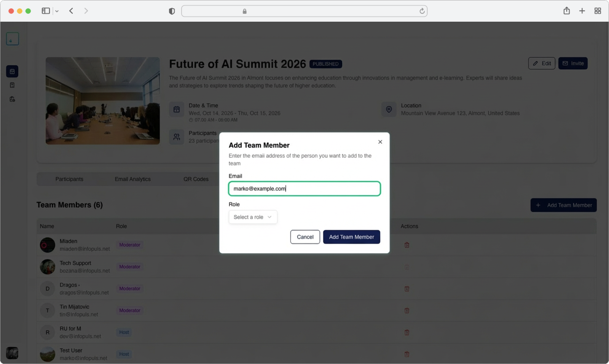Close the Add Team Member dialog
The width and height of the screenshot is (609, 364).
click(x=380, y=142)
